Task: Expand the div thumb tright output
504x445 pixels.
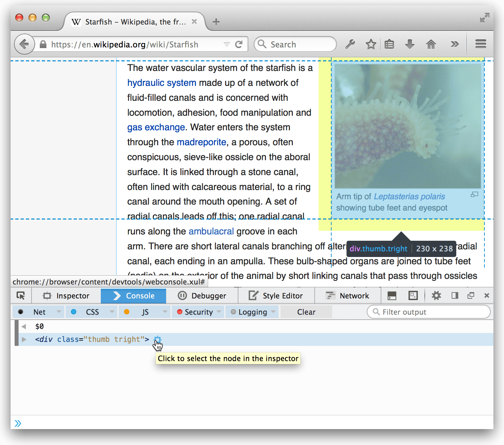Action: point(24,339)
